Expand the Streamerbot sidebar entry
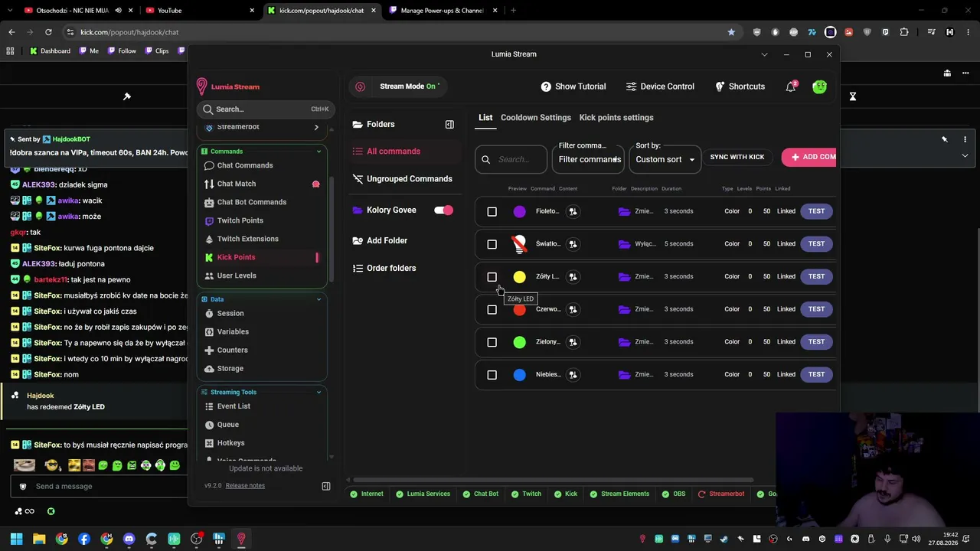980x551 pixels. tap(316, 127)
